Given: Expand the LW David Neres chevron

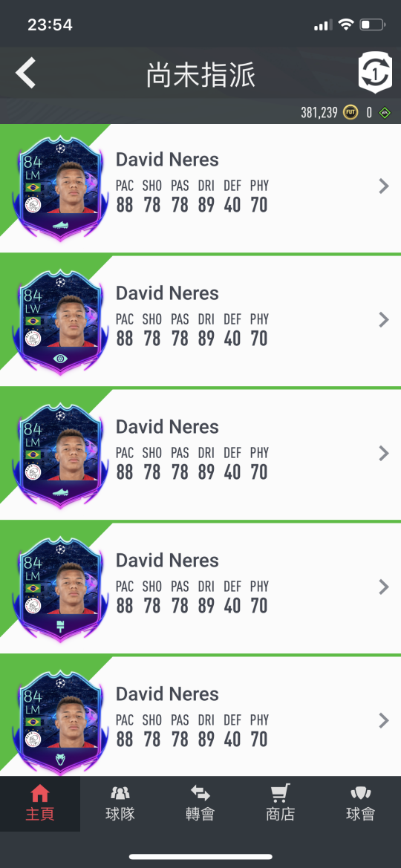Looking at the screenshot, I should click(x=383, y=319).
